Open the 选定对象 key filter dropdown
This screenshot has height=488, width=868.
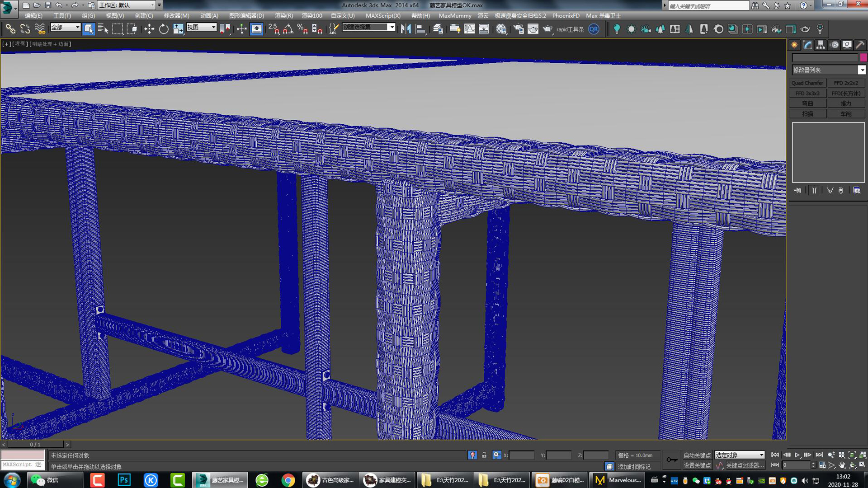pos(740,455)
